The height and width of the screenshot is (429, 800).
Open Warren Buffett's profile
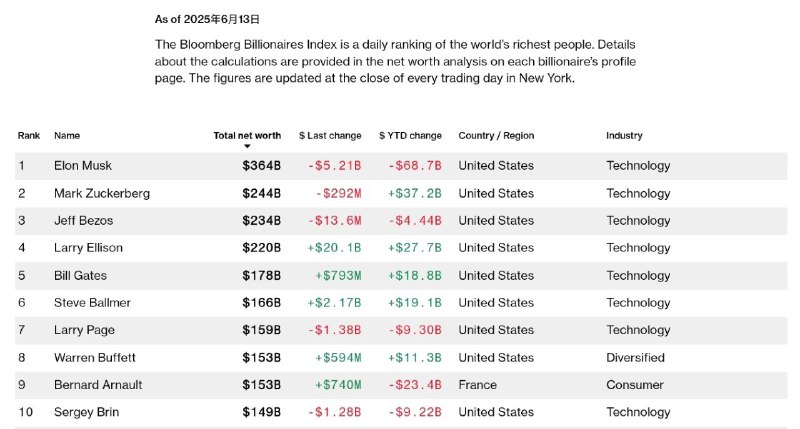95,358
